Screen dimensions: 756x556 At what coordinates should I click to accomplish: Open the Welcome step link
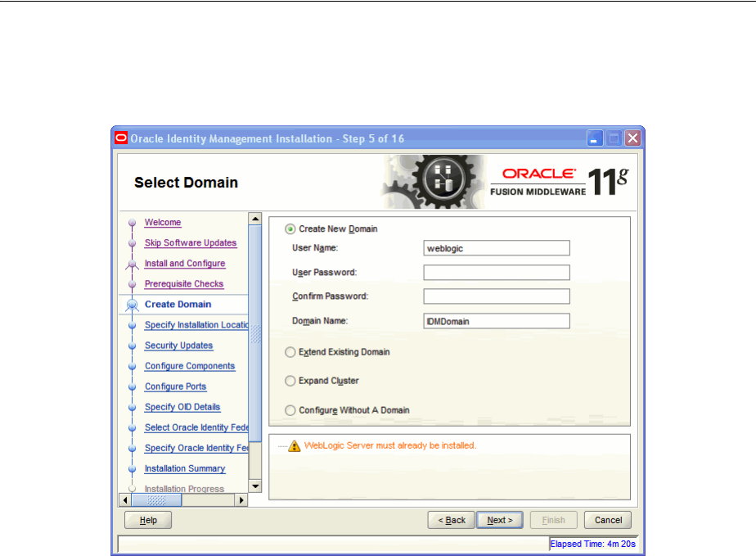[163, 222]
